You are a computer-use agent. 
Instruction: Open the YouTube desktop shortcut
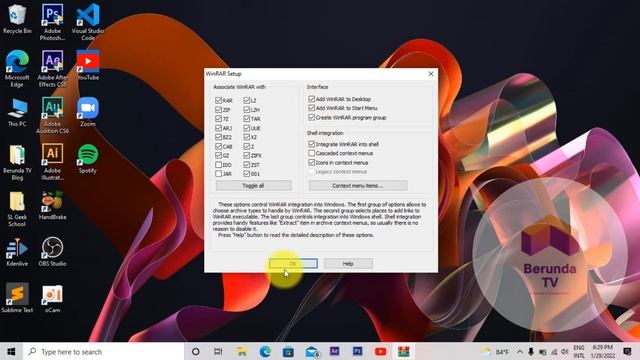click(x=88, y=65)
